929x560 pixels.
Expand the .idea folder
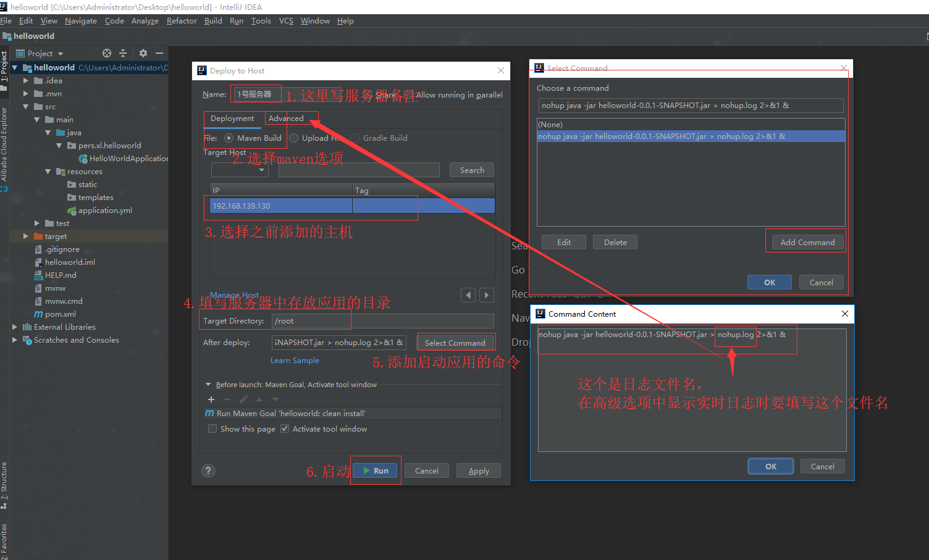pyautogui.click(x=25, y=80)
